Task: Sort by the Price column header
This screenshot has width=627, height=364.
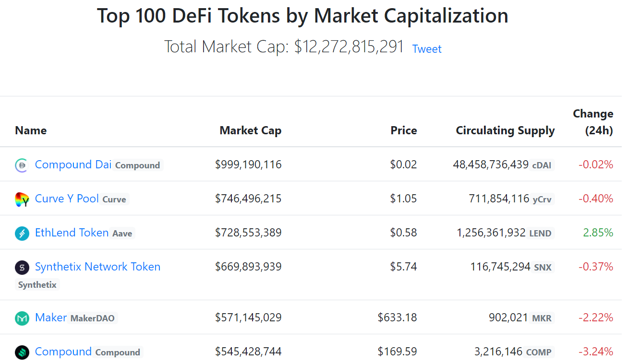Action: [x=404, y=130]
